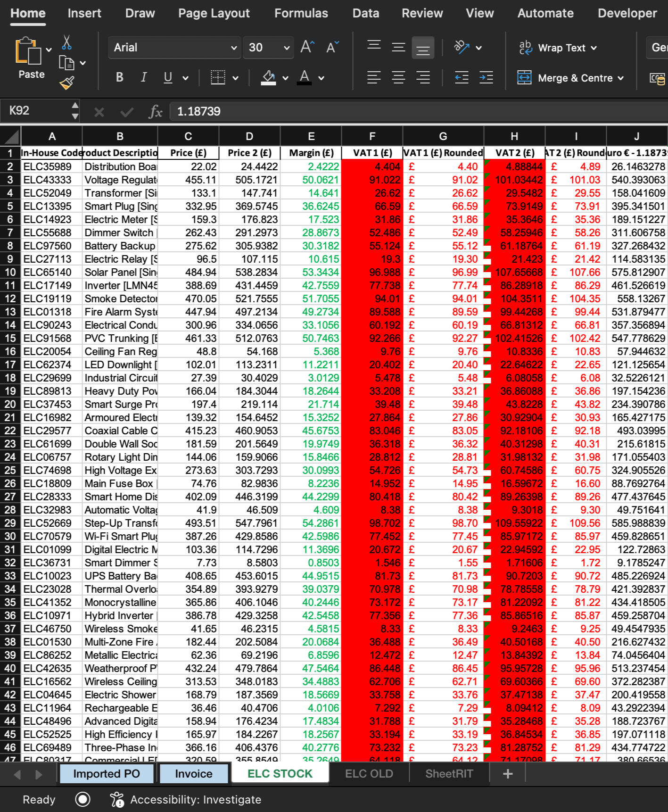Click the Decrease Indent icon

[462, 78]
